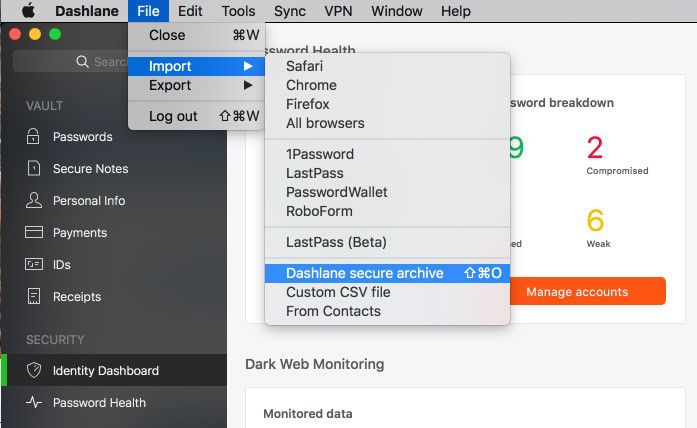Click the Payments card icon
The height and width of the screenshot is (428, 697).
(34, 232)
